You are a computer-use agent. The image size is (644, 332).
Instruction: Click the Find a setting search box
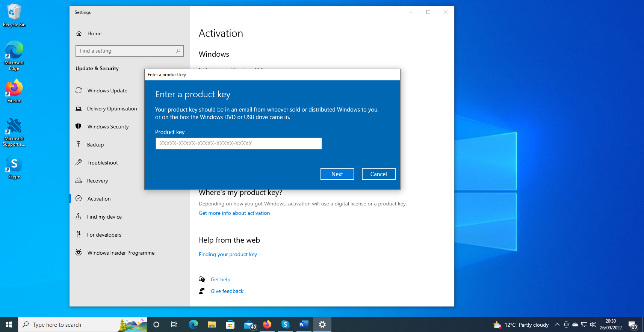click(129, 51)
